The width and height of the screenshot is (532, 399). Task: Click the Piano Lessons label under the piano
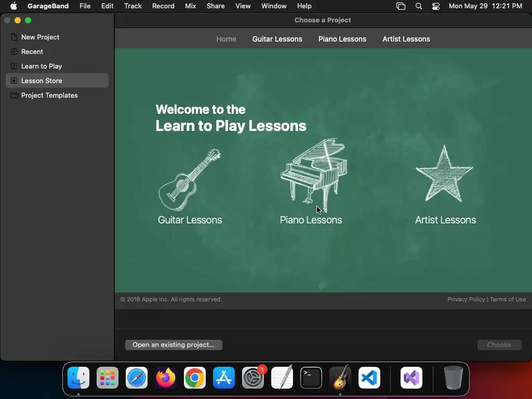(x=311, y=220)
